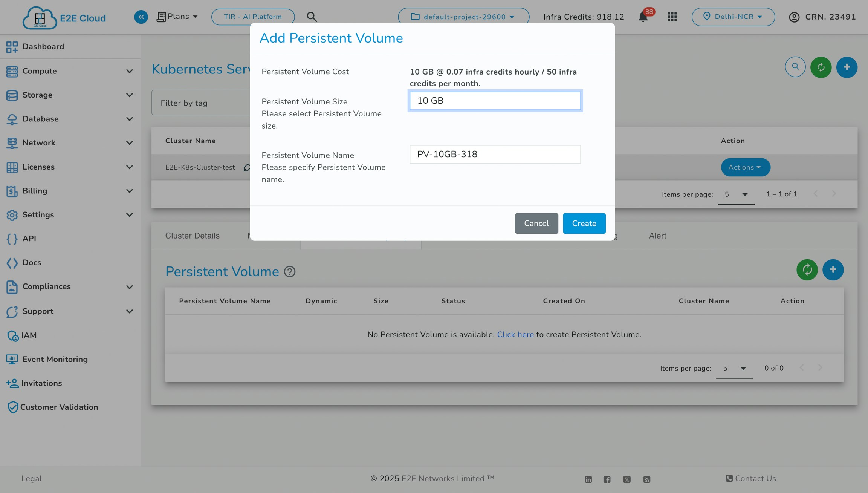Follow the Click here link
This screenshot has width=868, height=493.
515,335
